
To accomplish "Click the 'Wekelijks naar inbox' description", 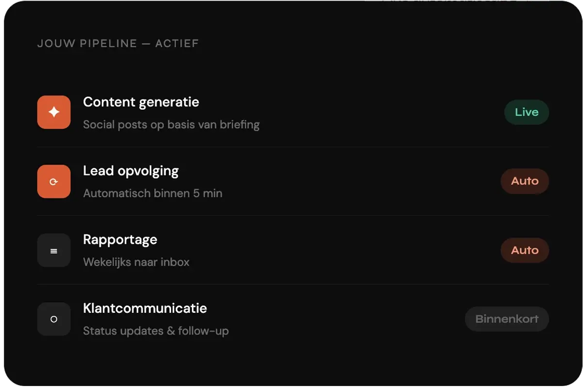I will [x=136, y=262].
